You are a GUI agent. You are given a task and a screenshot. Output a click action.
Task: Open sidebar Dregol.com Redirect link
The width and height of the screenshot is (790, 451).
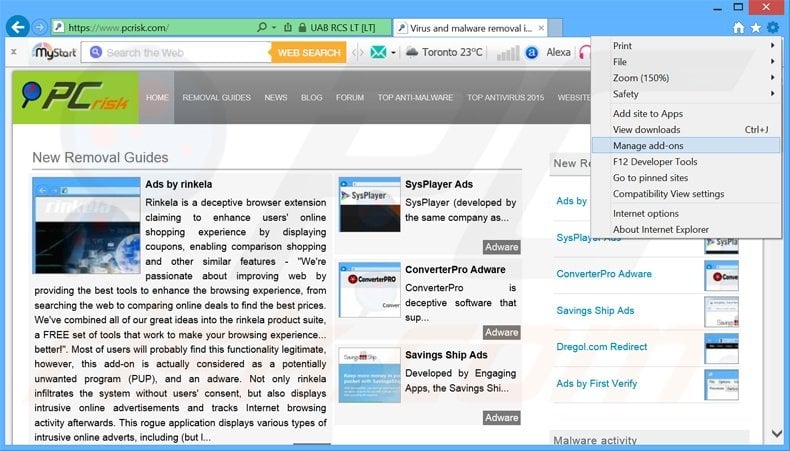602,347
